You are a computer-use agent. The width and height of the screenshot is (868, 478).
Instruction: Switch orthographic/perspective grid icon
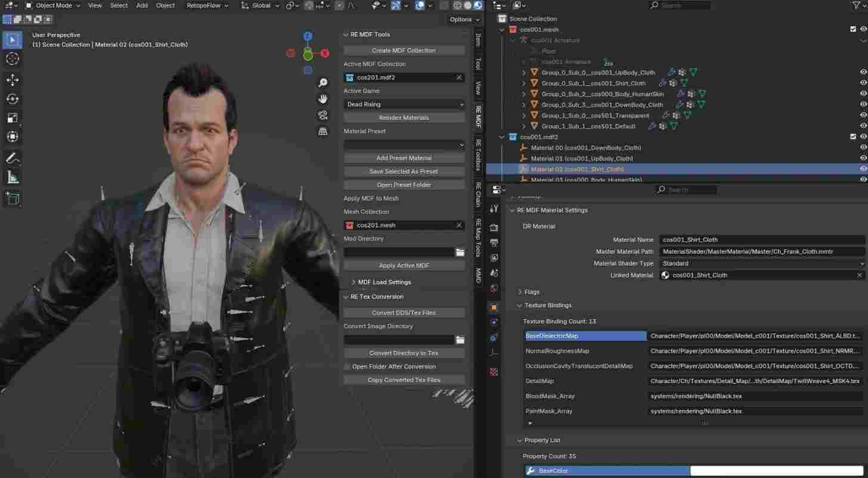[x=323, y=131]
